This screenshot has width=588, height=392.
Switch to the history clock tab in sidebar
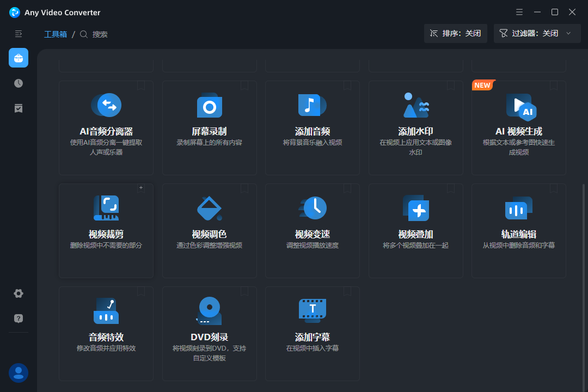19,83
